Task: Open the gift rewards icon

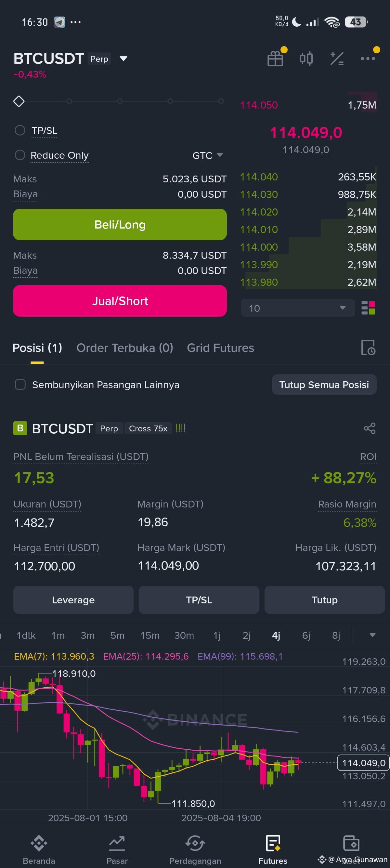Action: point(275,59)
